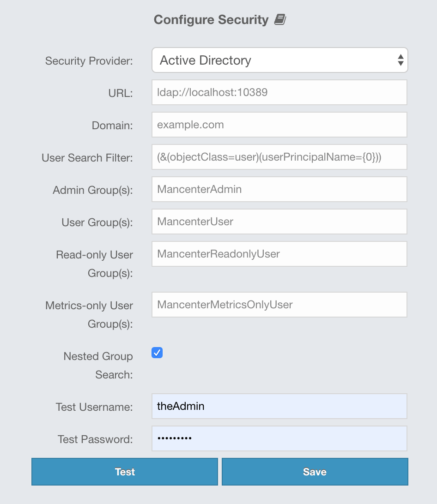Click the Test Password label

coord(95,439)
